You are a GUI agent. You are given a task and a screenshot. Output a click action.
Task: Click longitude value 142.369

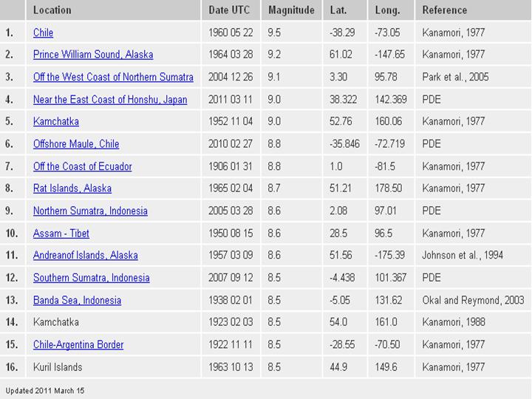coord(391,100)
